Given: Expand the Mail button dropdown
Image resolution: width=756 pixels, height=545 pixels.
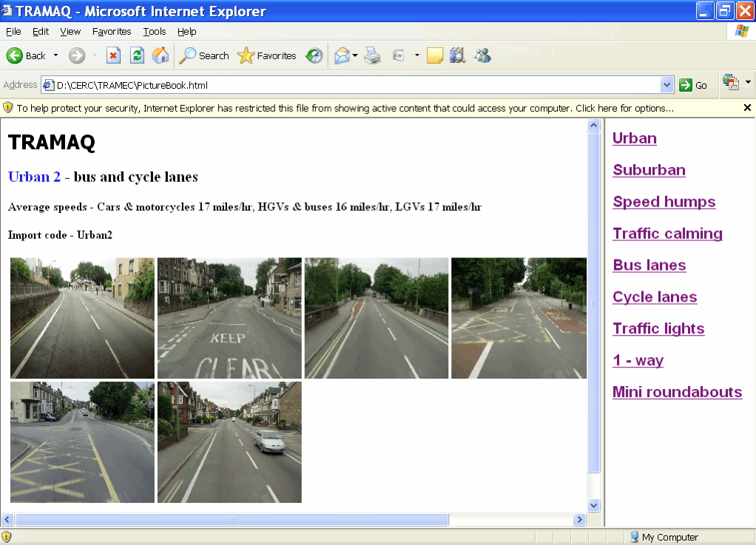Looking at the screenshot, I should 355,55.
